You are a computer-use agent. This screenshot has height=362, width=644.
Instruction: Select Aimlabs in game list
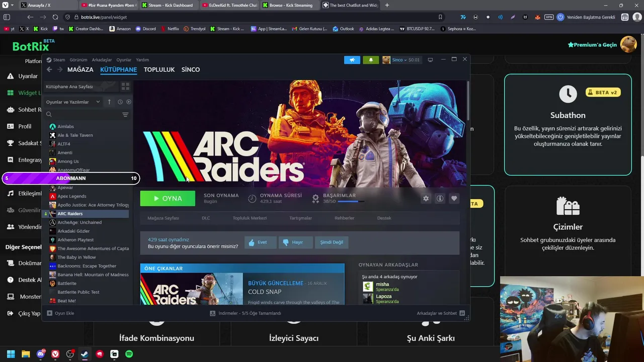(x=65, y=127)
